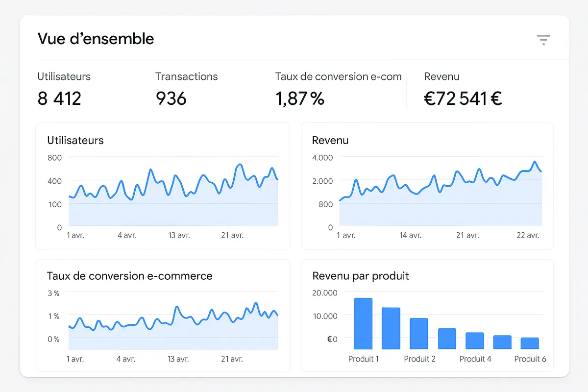
Task: Click the "1 %" axis label
Action: [x=53, y=316]
